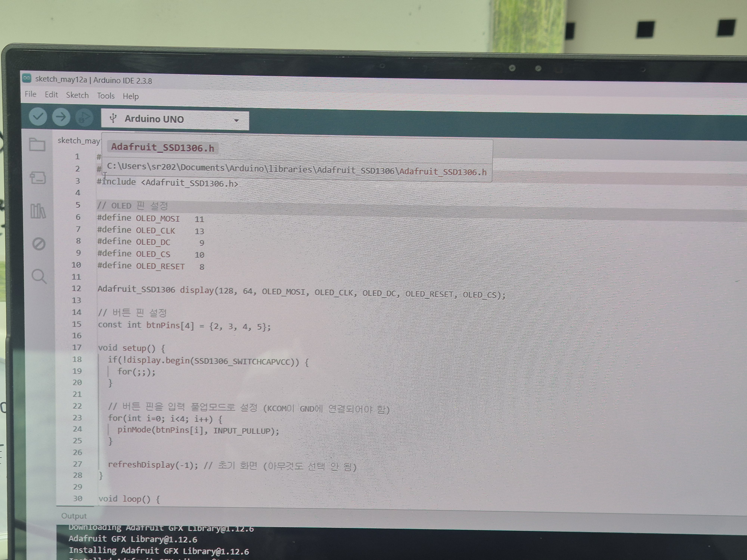The height and width of the screenshot is (560, 747).
Task: Click line number 12 in the gutter
Action: (76, 289)
